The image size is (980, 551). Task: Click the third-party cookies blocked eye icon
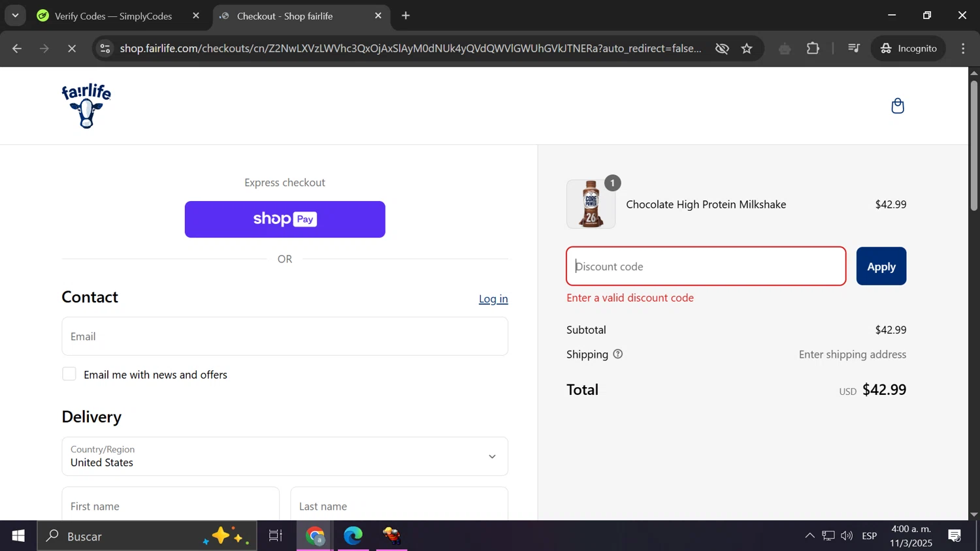pyautogui.click(x=722, y=48)
